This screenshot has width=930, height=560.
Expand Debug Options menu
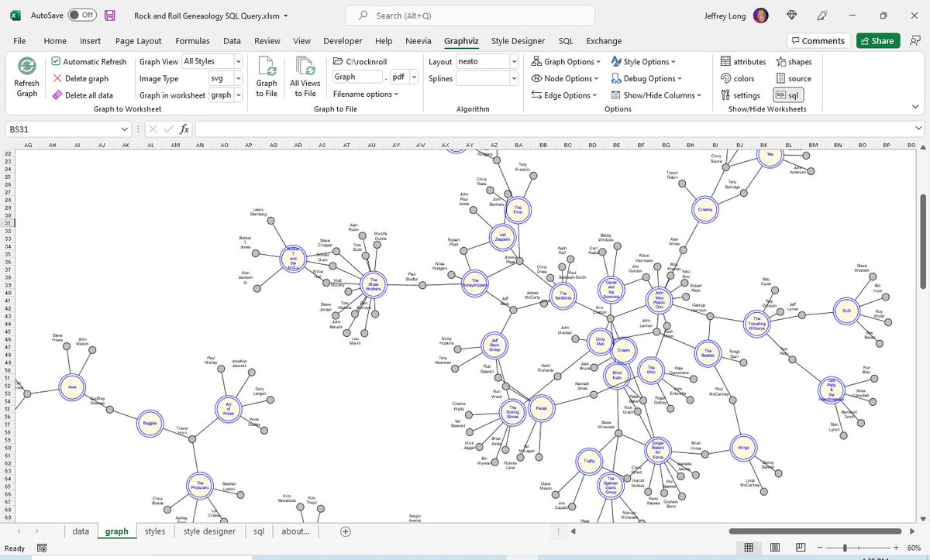tap(646, 78)
